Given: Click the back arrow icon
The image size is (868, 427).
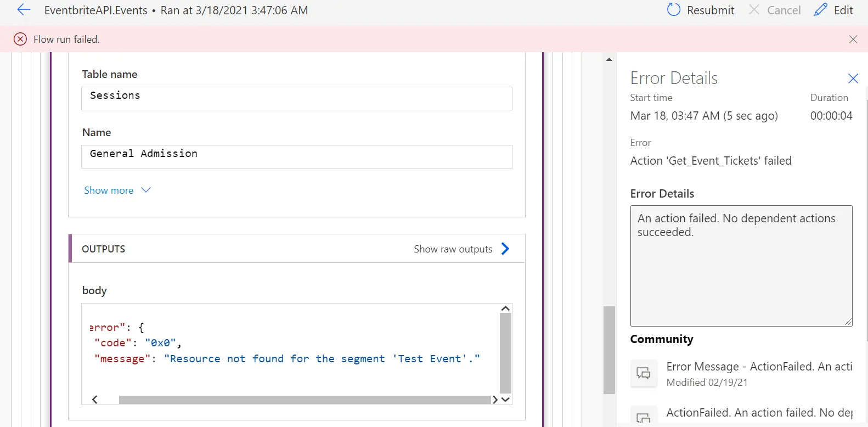Looking at the screenshot, I should click(x=24, y=10).
